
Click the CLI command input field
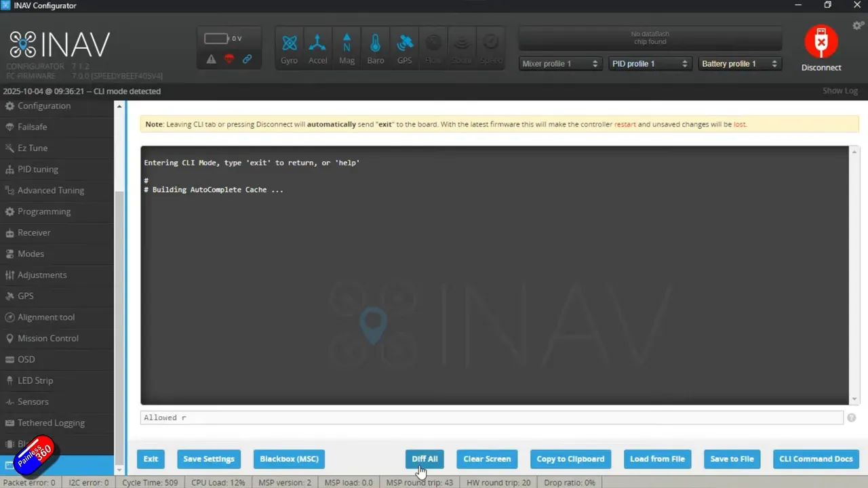(492, 418)
